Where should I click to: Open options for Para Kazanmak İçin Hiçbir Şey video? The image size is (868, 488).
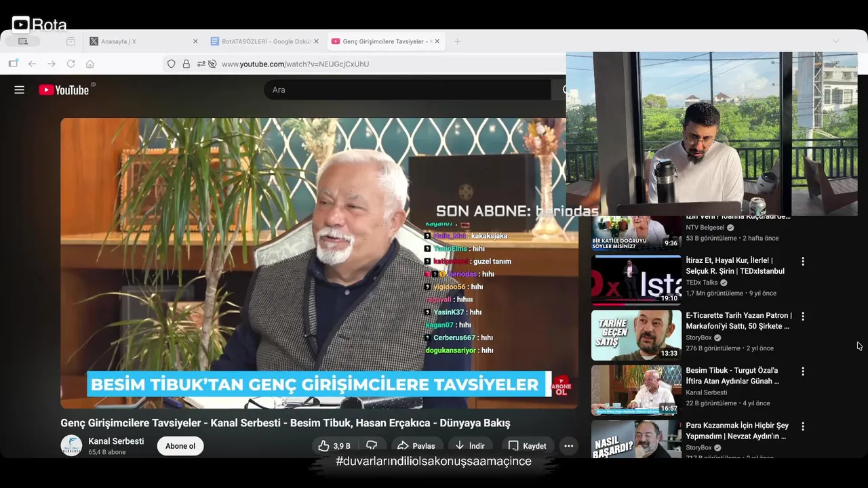[803, 427]
